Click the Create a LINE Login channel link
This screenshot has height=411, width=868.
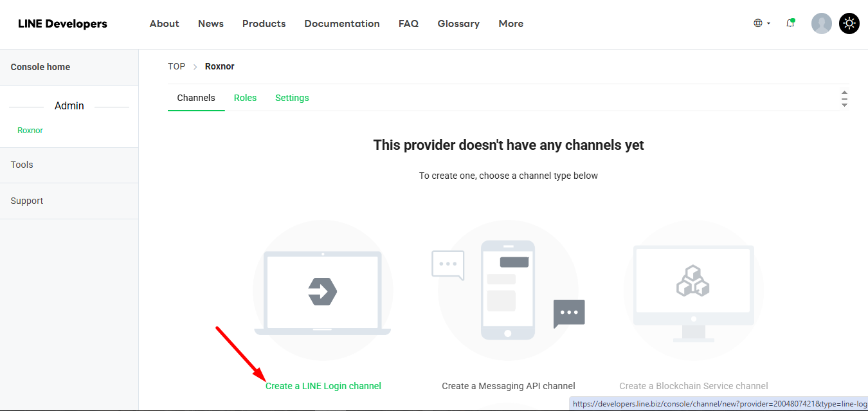pyautogui.click(x=323, y=386)
